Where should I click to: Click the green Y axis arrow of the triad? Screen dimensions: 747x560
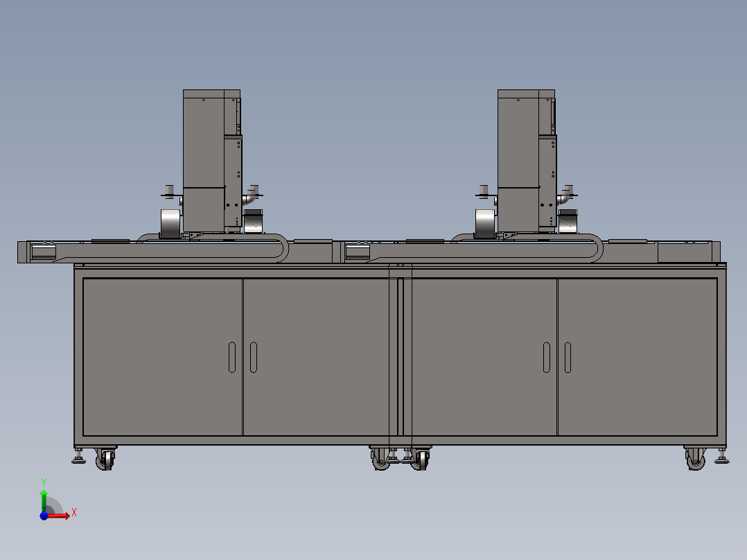click(44, 495)
